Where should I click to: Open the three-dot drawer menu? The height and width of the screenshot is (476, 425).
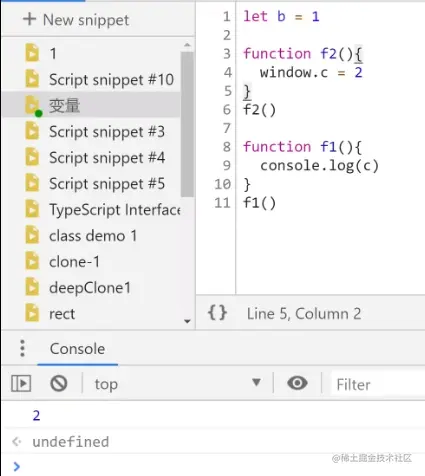click(22, 348)
